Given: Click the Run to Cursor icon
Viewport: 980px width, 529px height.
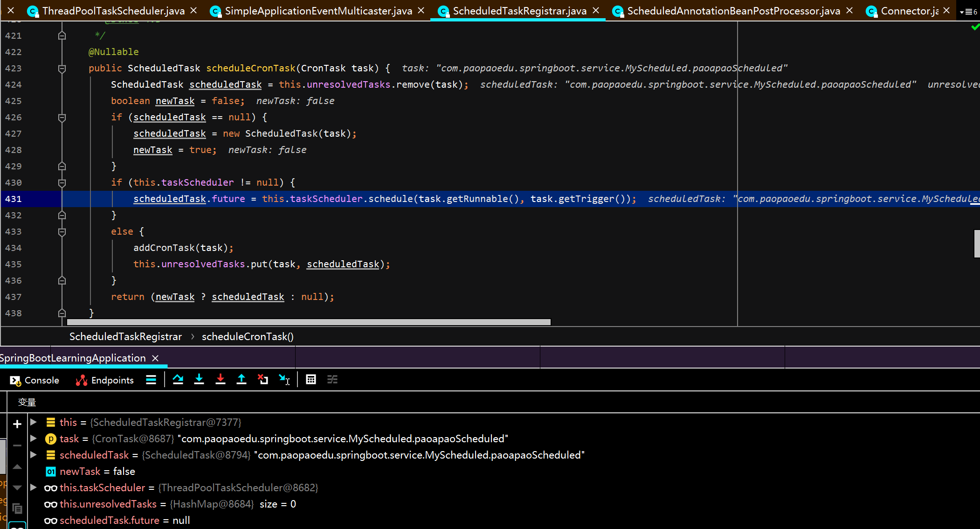Looking at the screenshot, I should coord(284,380).
